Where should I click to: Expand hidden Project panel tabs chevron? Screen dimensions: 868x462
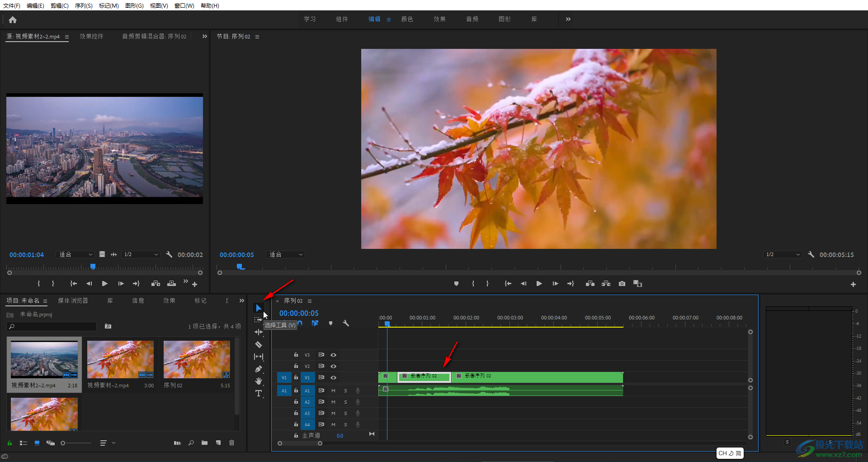(x=242, y=300)
